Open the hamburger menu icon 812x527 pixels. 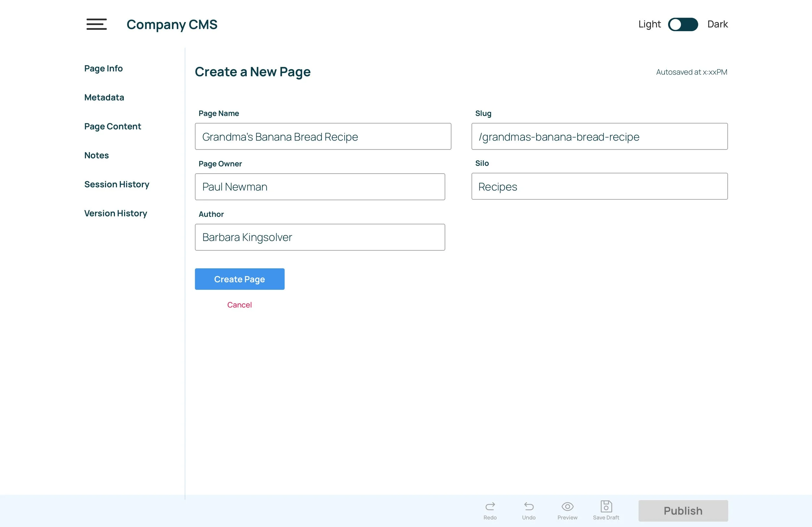click(x=96, y=24)
